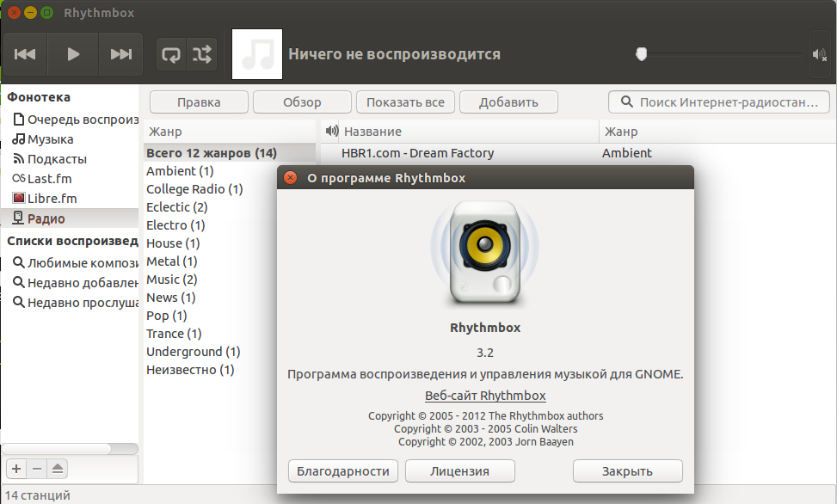Select Радио in the sidebar
This screenshot has height=504, width=837.
70,218
